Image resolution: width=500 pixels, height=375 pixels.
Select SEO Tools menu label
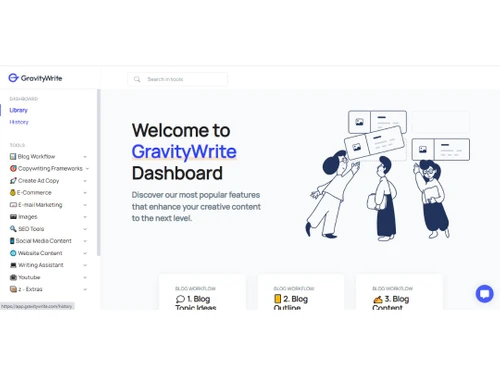[31, 229]
